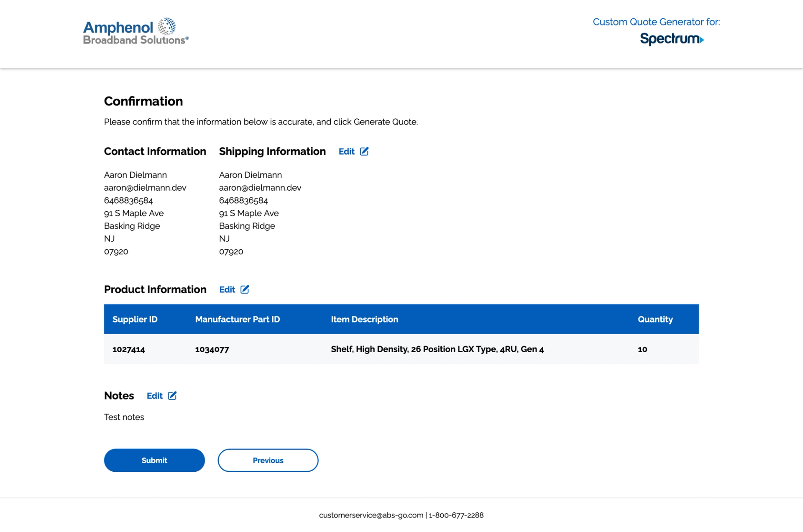
Task: Click Edit link for Product Information
Action: (227, 289)
